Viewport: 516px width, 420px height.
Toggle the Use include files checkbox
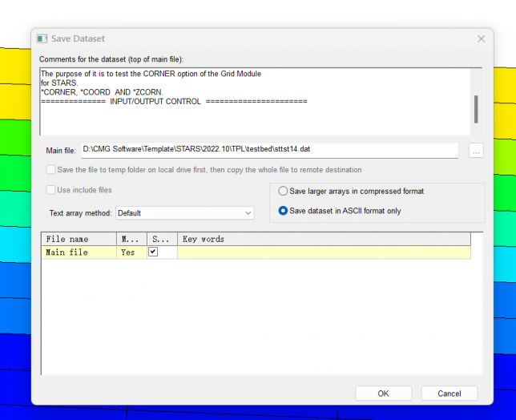pyautogui.click(x=51, y=190)
